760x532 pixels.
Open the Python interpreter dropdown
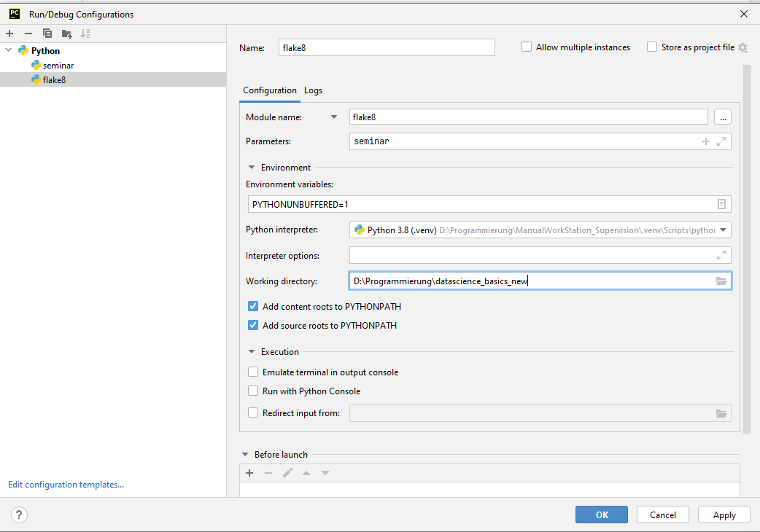[x=723, y=230]
